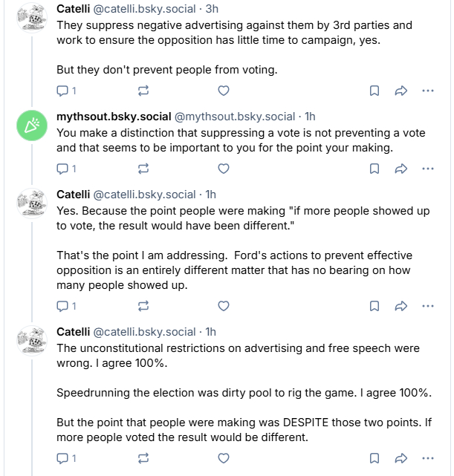
Task: Open more options on the mythsout post
Action: [427, 169]
